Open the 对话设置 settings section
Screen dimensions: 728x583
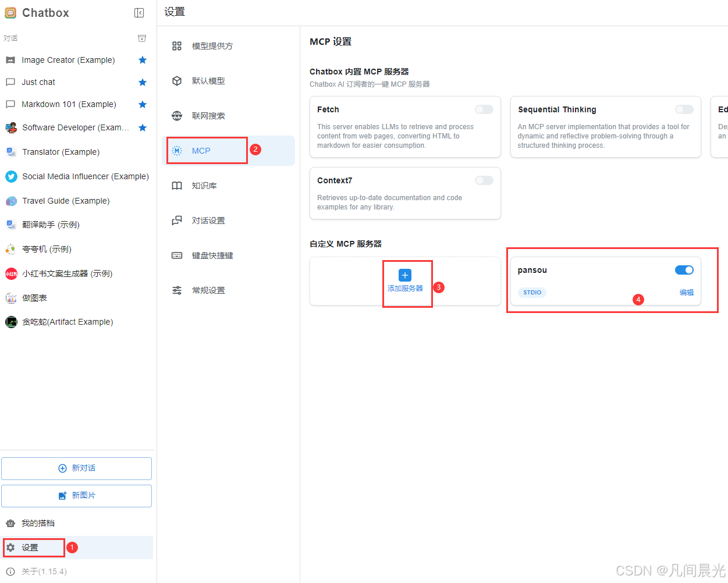tap(177, 220)
